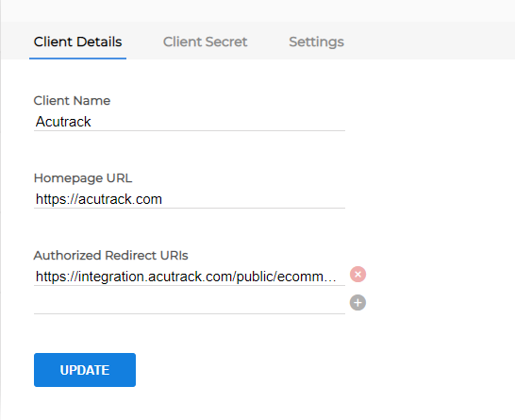Click the gray circle plus icon
The width and height of the screenshot is (515, 420).
(x=357, y=302)
